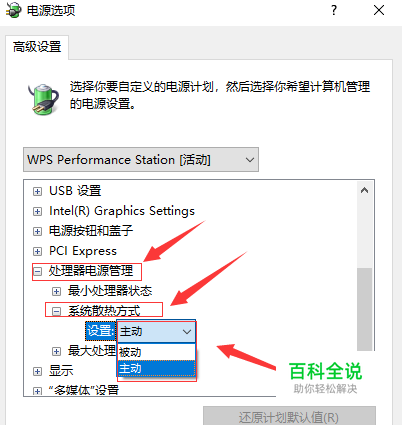Expand the USB 设置 tree node
Screen dimensions: 402x425
coord(37,191)
